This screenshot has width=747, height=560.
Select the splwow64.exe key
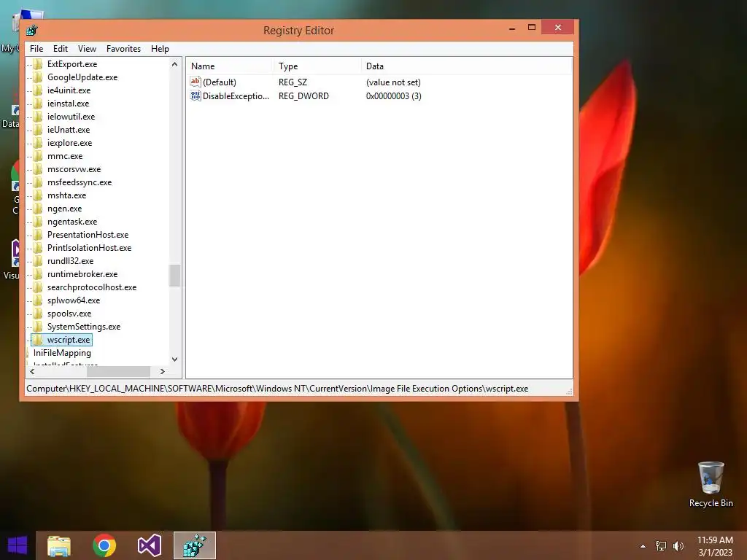tap(74, 300)
